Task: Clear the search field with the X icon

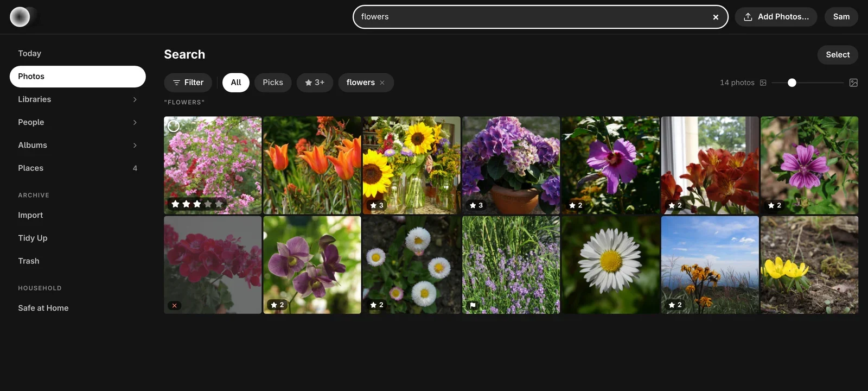Action: [716, 17]
